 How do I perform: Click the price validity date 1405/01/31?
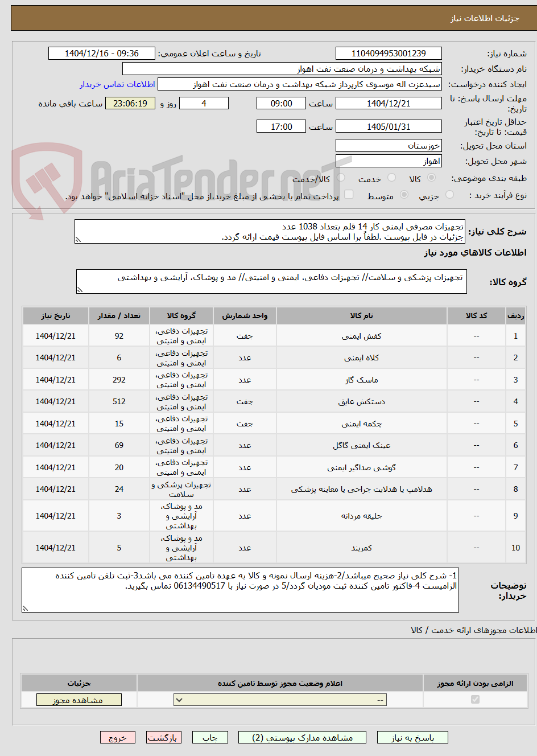point(389,126)
